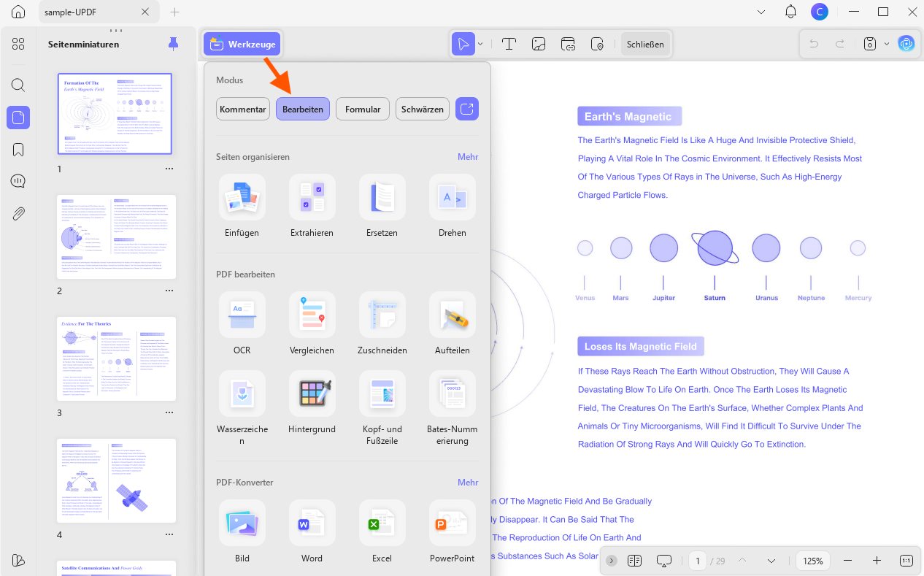Image resolution: width=924 pixels, height=576 pixels.
Task: Open the comments sidebar icon
Action: coord(18,181)
